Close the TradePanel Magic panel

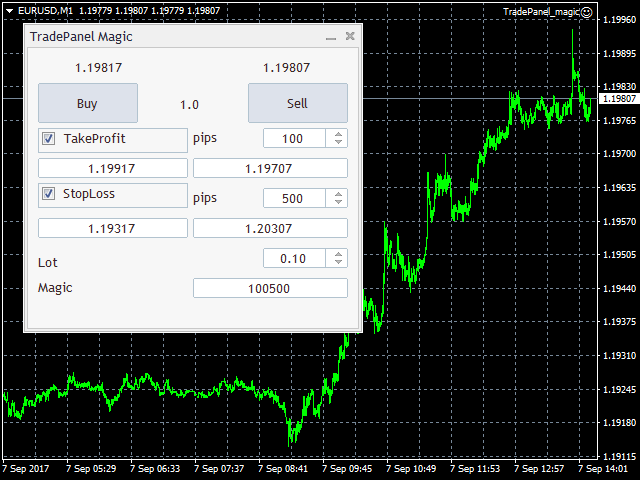pos(349,36)
